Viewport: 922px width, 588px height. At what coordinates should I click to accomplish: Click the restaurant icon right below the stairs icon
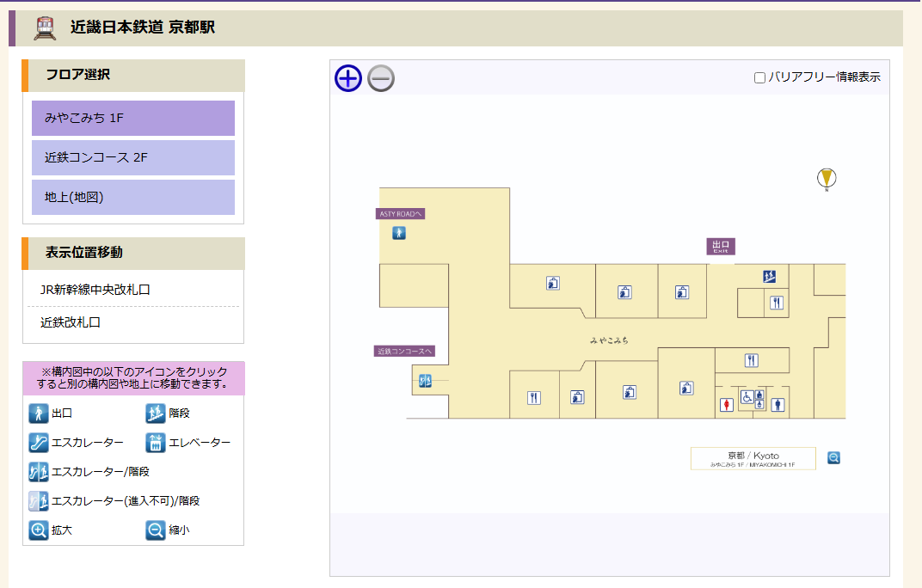(777, 303)
